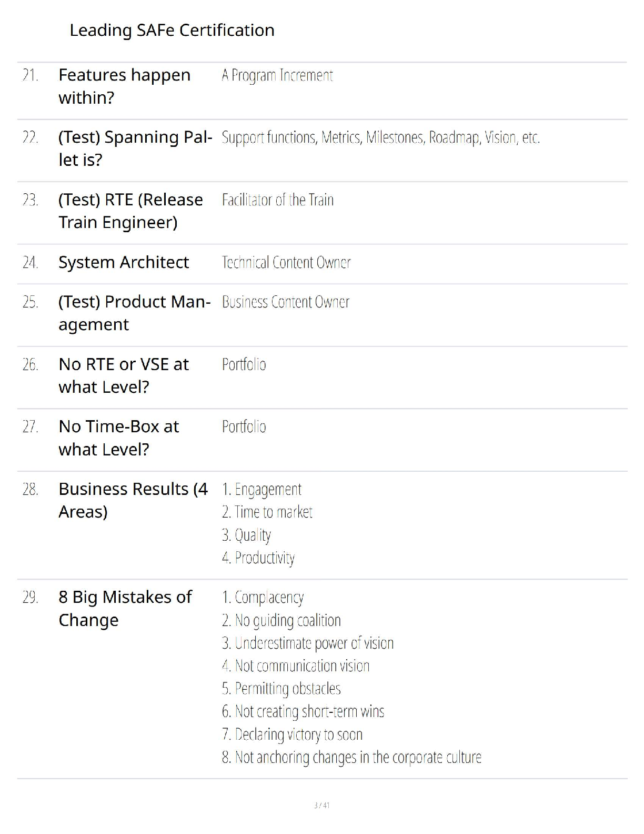Screen dimensions: 644x834
Task: Click "Not creating short-term wins" list item
Action: point(303,712)
